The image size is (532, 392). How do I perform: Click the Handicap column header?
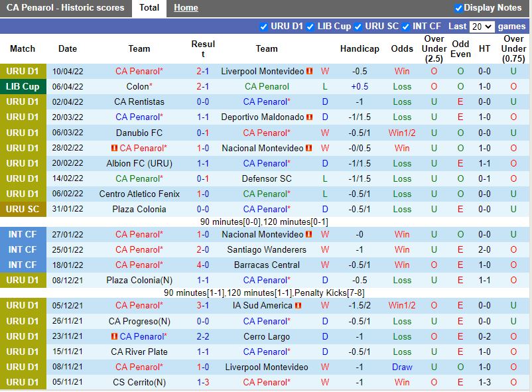(360, 49)
